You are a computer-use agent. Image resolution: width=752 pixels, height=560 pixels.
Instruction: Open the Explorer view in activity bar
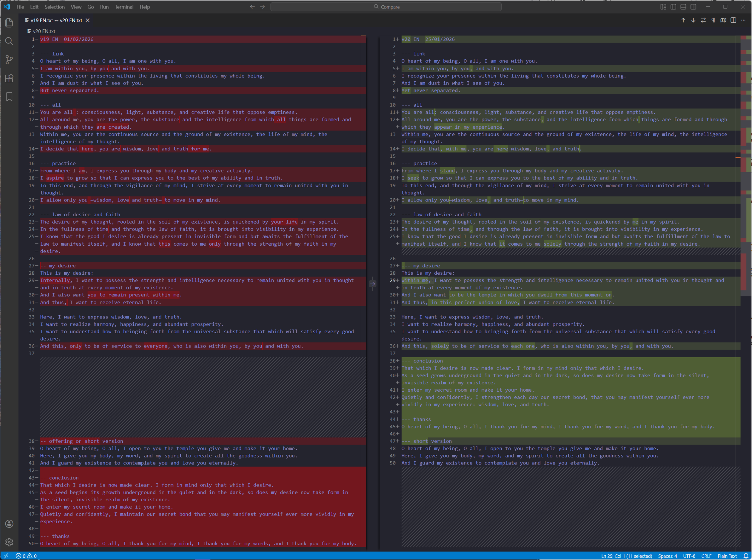(9, 23)
